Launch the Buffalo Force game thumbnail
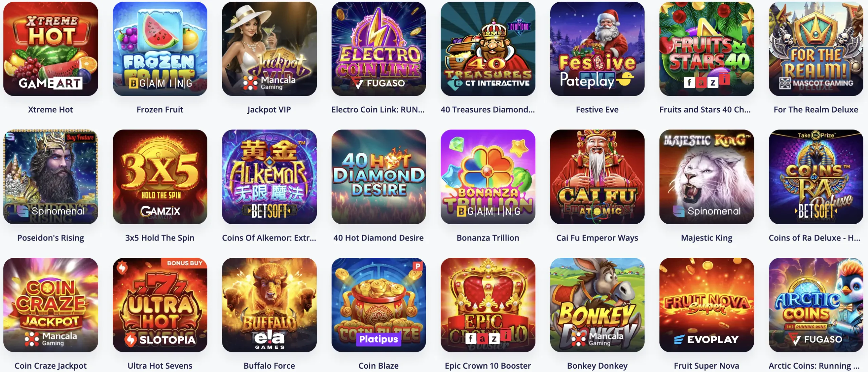The width and height of the screenshot is (868, 372). point(269,305)
